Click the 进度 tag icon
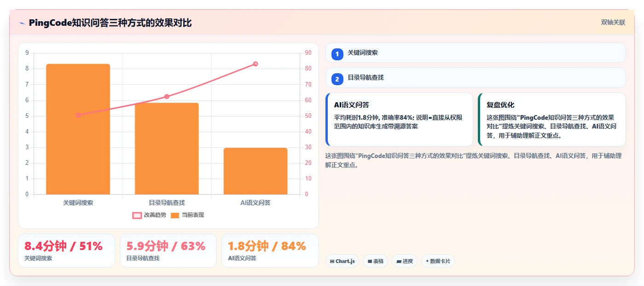This screenshot has width=644, height=286. click(399, 262)
